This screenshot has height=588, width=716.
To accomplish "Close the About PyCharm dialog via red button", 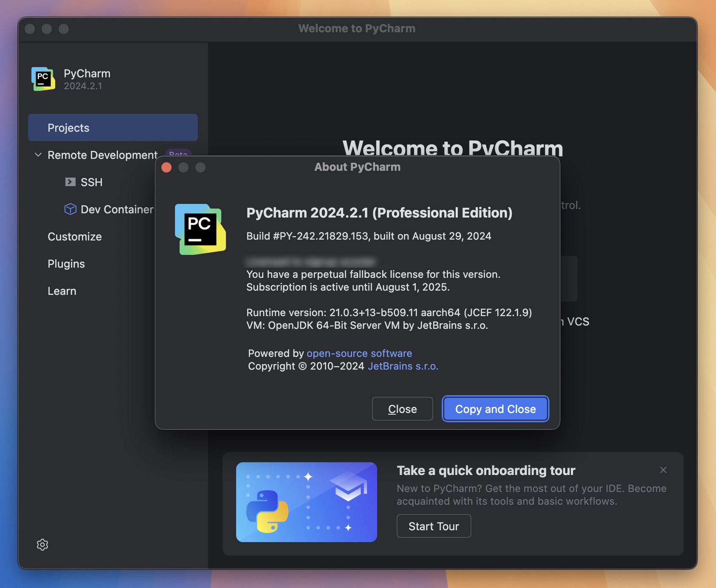I will coord(166,167).
